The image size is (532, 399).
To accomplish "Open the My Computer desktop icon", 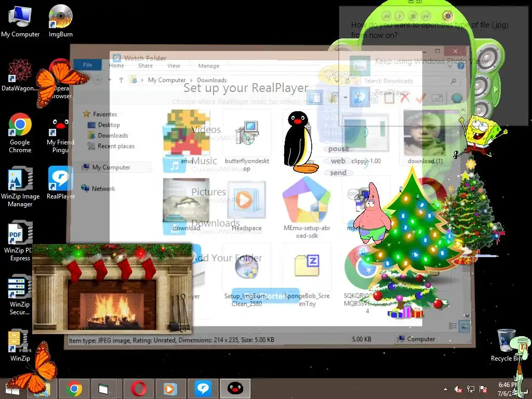I will pos(20,21).
